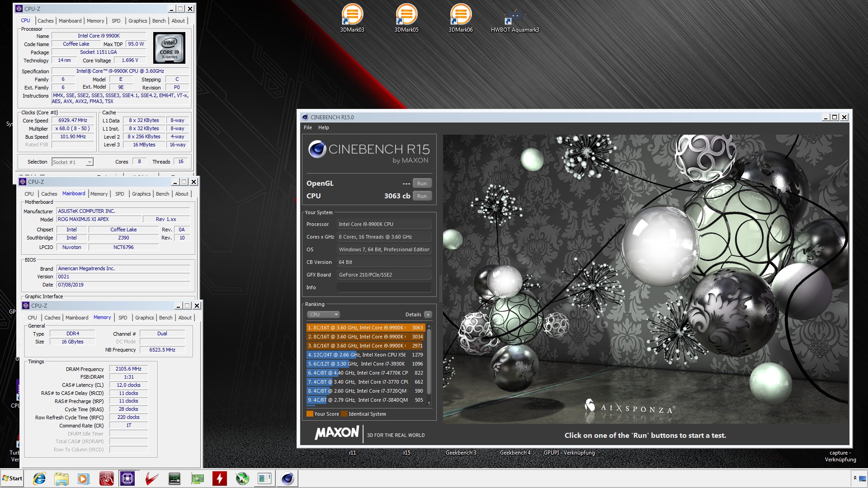Open Memory tab in Mainboard CPU-Z window
This screenshot has width=868, height=488.
[x=99, y=194]
